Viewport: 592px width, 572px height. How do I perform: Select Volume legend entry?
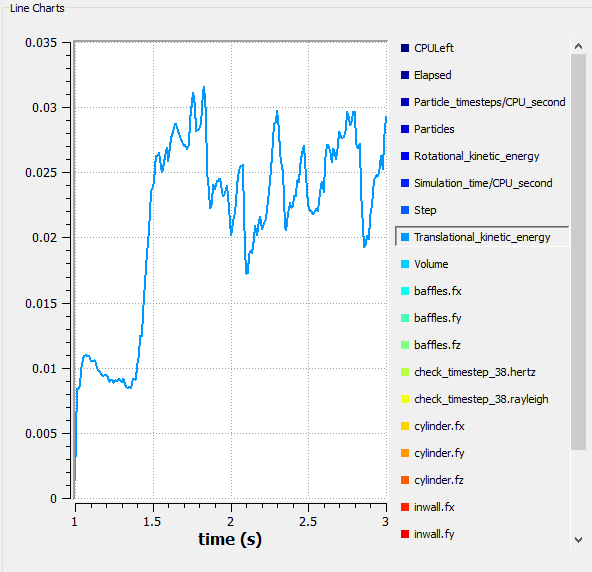(x=482, y=264)
